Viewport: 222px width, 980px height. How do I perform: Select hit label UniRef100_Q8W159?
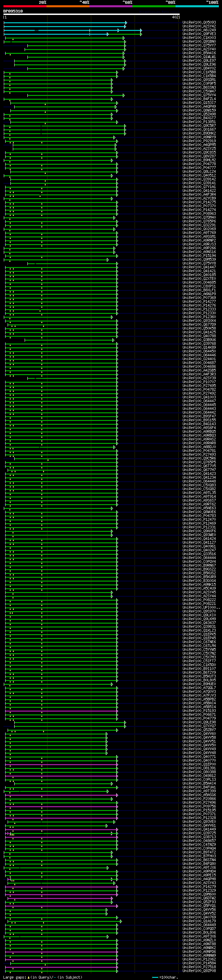click(199, 110)
